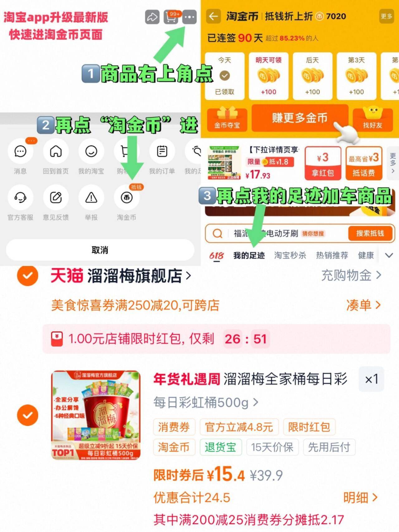Image resolution: width=399 pixels, height=532 pixels.
Task: Click the 电动牙刷 search field
Action: click(276, 234)
